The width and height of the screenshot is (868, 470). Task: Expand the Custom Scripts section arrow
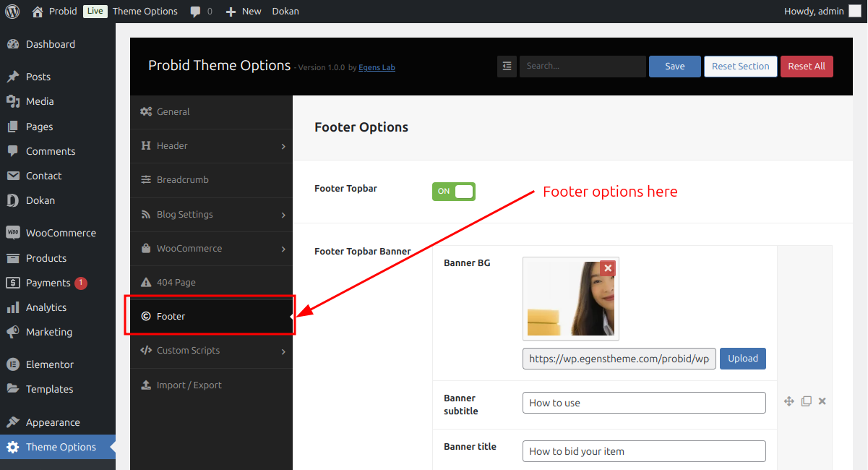pyautogui.click(x=283, y=352)
